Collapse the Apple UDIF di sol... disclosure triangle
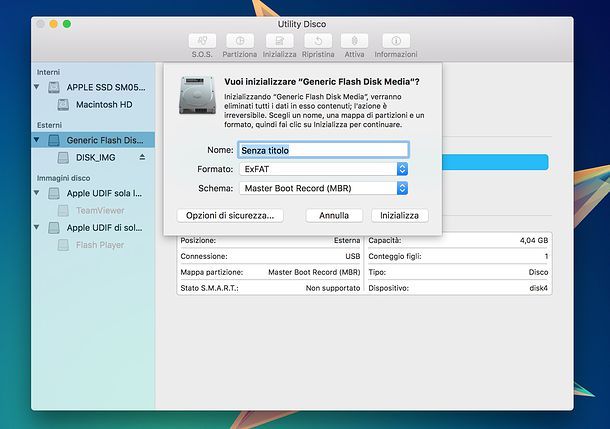The width and height of the screenshot is (610, 429). [x=37, y=227]
